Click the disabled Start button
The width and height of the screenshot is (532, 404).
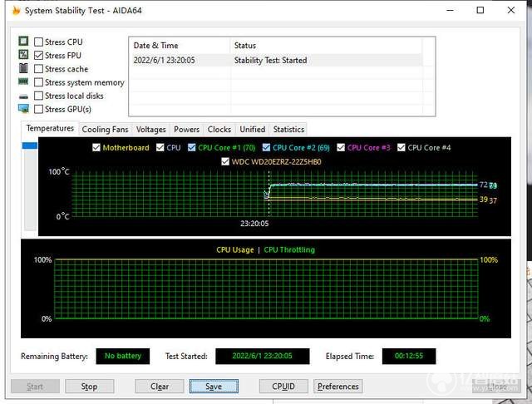pyautogui.click(x=35, y=387)
